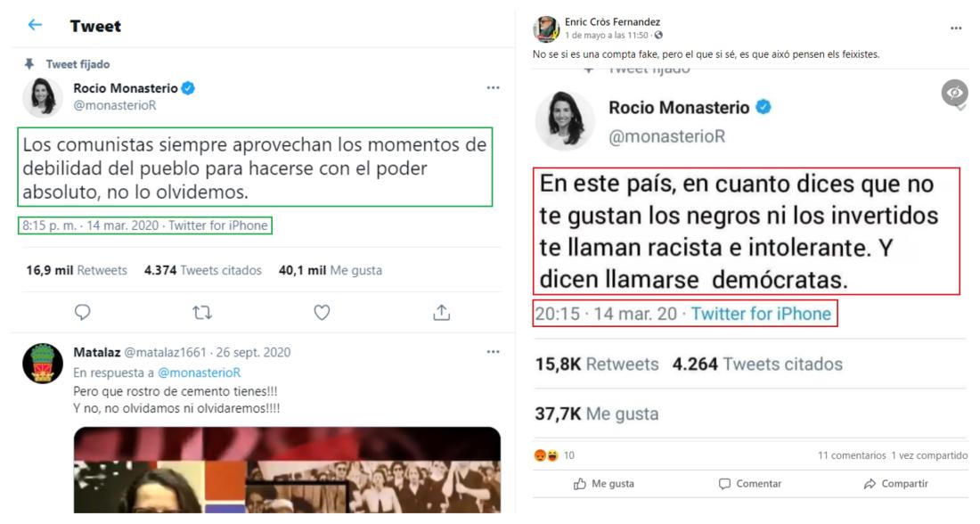Open the 4.374 Tweets citados list
980x524 pixels.
click(202, 270)
